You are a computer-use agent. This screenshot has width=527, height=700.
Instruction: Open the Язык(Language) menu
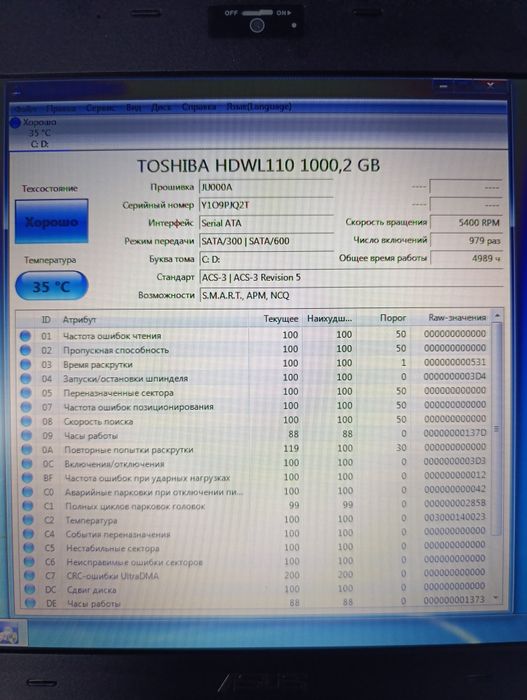click(259, 107)
